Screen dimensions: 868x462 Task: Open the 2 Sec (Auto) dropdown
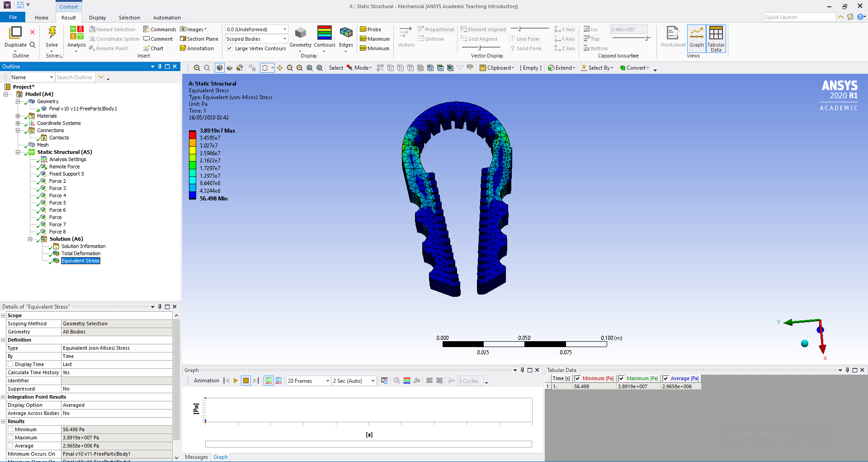coord(373,381)
